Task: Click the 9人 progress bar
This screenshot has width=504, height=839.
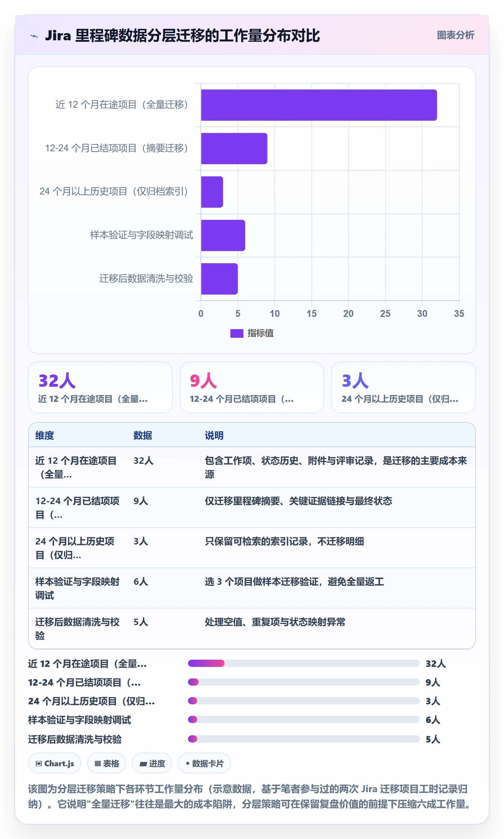Action: [304, 682]
